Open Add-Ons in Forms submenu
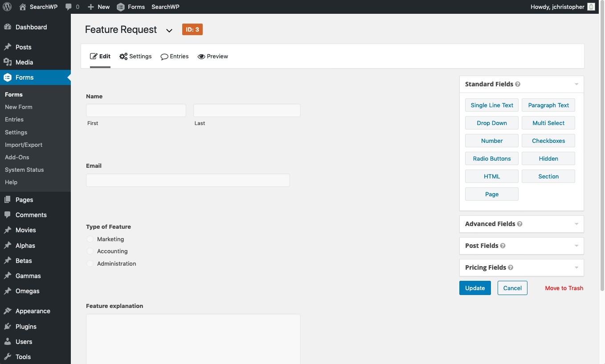 coord(17,157)
